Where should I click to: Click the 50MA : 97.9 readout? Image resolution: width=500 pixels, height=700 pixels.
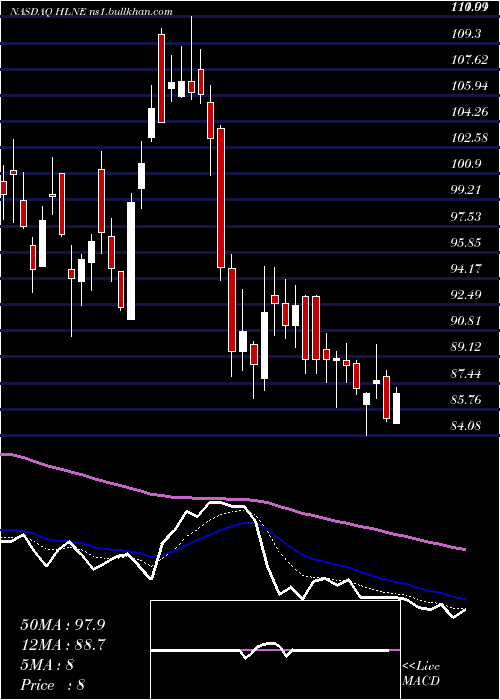tap(63, 625)
